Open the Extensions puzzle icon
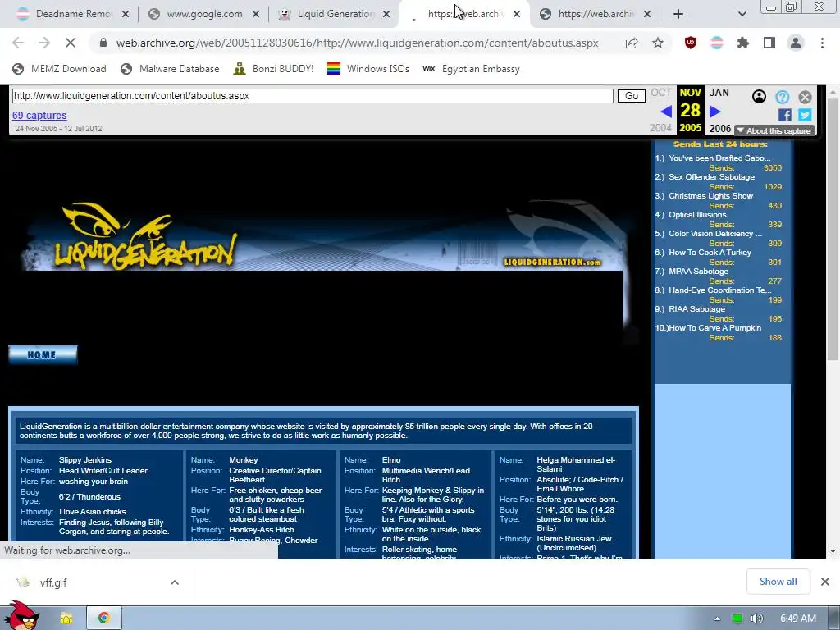840x630 pixels. click(x=743, y=43)
